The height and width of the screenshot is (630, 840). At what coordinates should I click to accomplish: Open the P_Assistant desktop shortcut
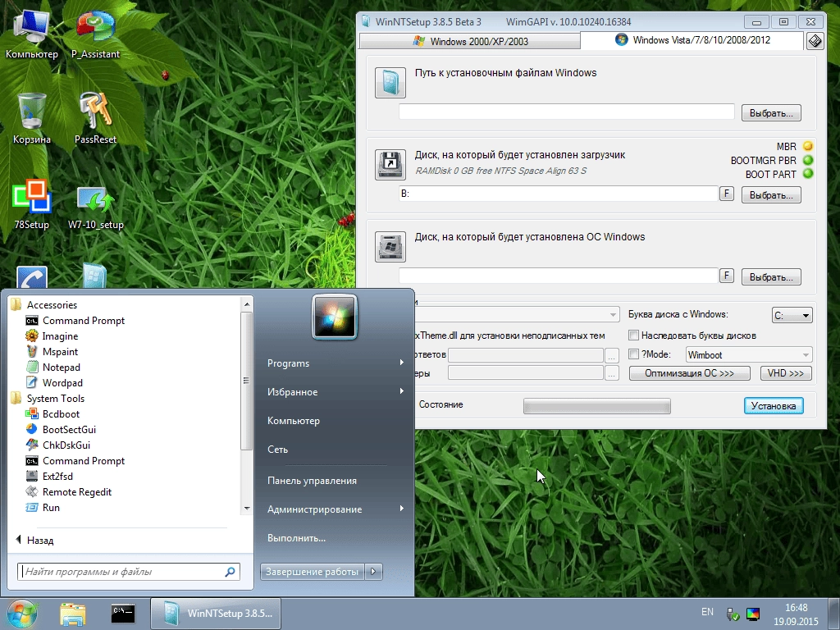95,33
